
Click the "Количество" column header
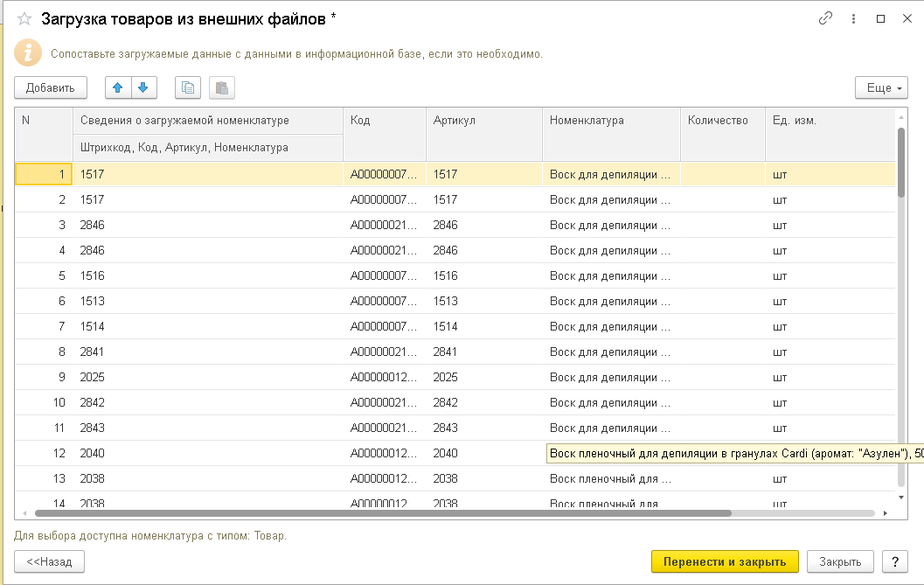click(722, 121)
